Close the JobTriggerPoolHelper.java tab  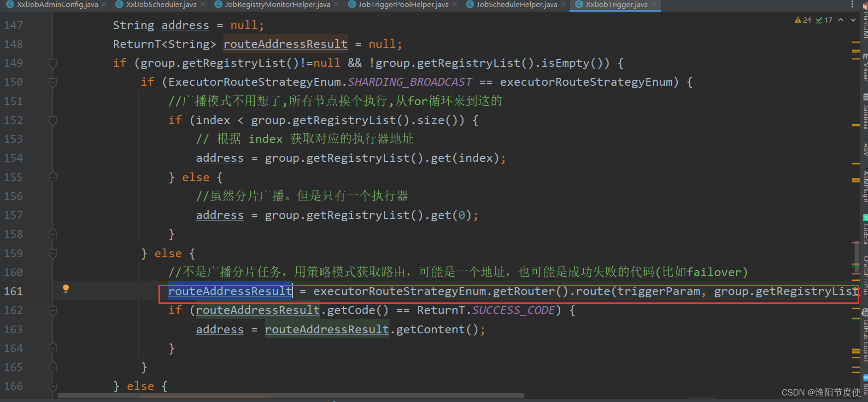(x=455, y=4)
